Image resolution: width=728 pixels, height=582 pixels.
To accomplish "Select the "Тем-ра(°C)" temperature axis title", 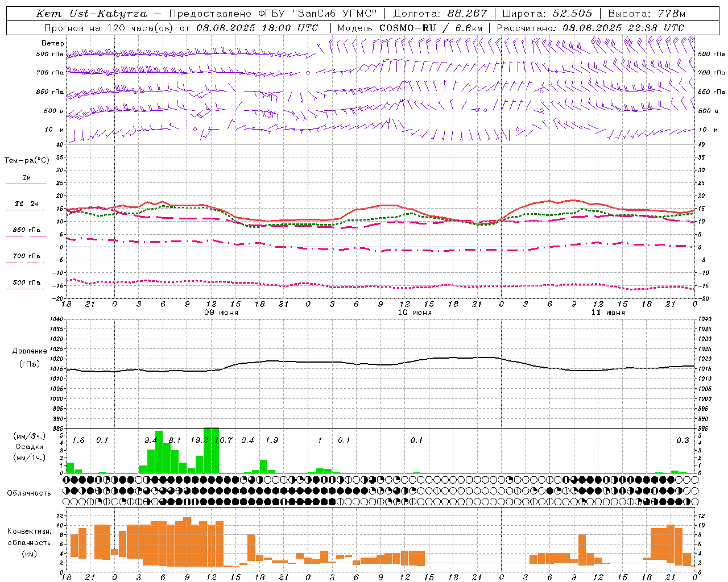I will click(x=27, y=161).
